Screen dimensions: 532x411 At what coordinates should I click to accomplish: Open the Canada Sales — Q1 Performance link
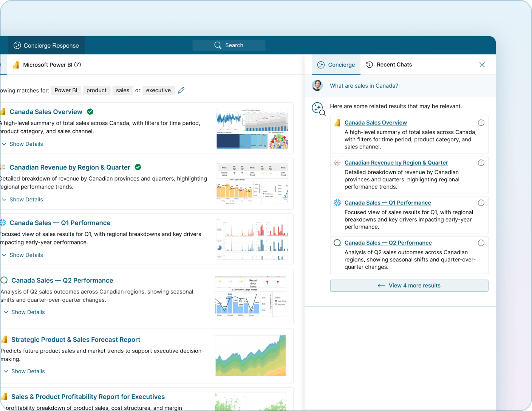click(388, 202)
